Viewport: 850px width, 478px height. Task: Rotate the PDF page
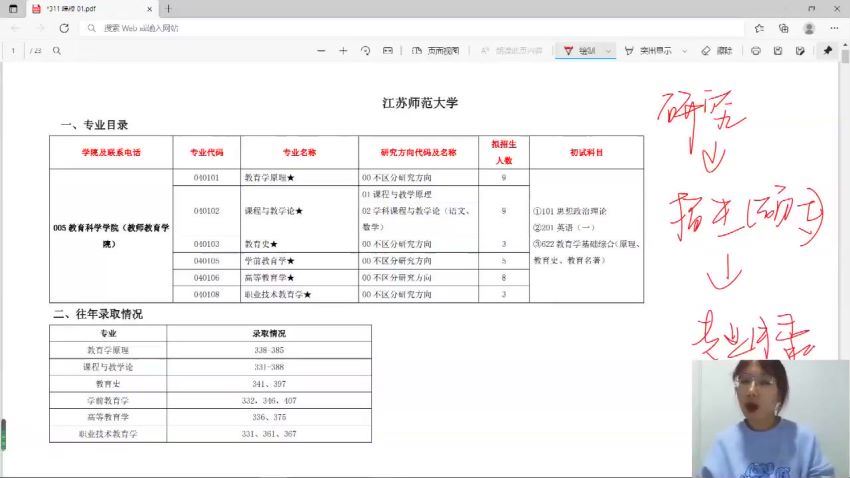365,50
